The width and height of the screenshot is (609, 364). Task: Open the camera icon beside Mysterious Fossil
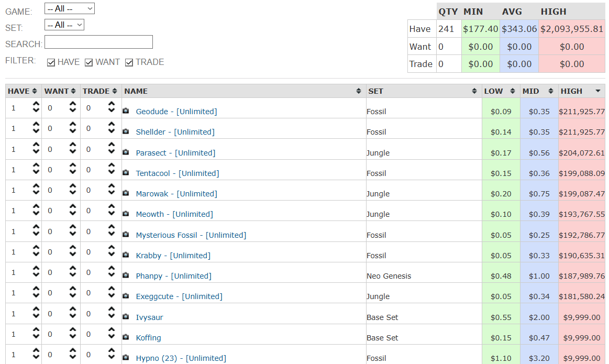pos(126,234)
